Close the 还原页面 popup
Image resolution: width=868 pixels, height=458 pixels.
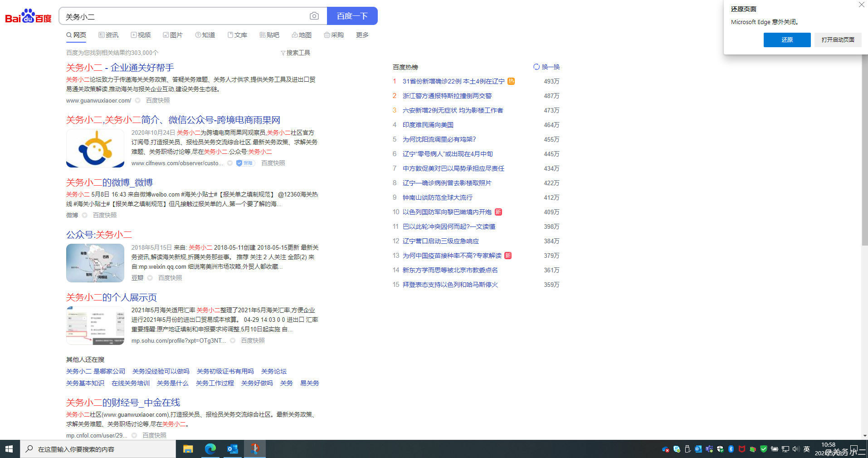862,5
